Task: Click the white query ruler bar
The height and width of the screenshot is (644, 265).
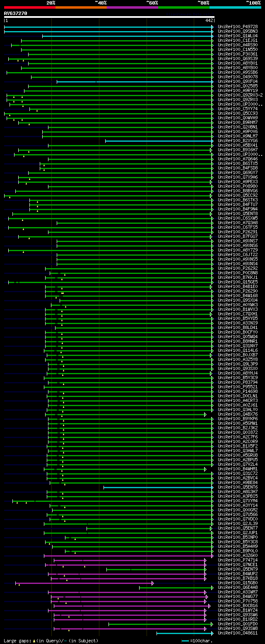Action: (109, 17)
